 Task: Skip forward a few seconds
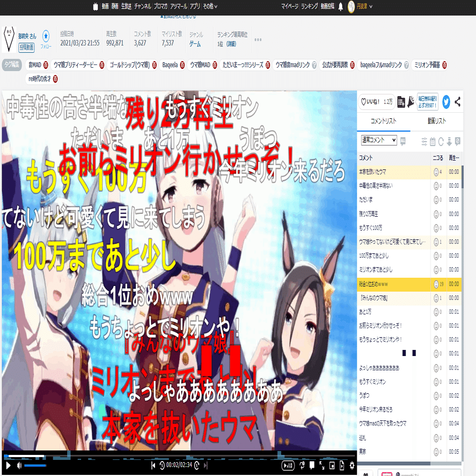tap(197, 465)
